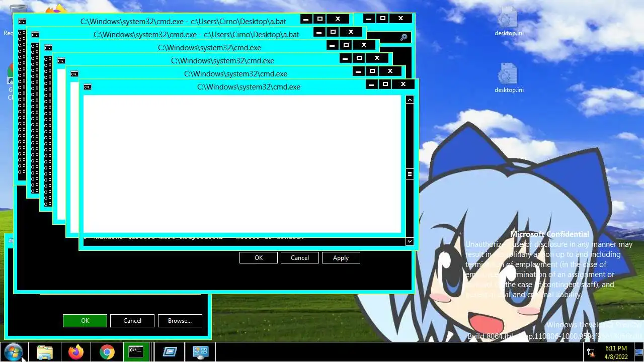Viewport: 644px width, 362px height.
Task: Open the frontmost cmd.exe window's system menu icon
Action: [x=88, y=87]
